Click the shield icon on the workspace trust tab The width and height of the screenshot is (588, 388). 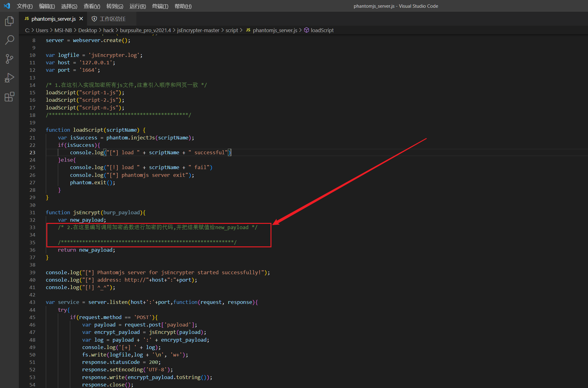(94, 19)
